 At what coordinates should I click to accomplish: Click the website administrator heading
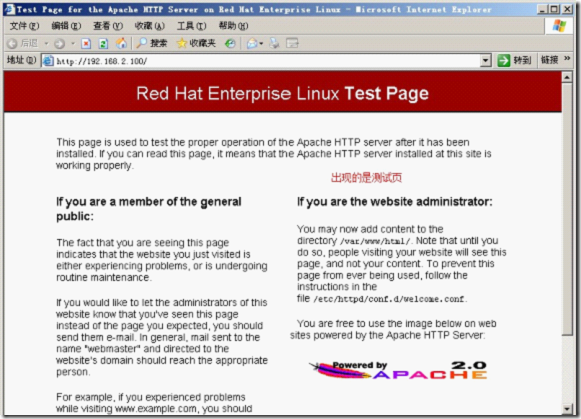point(395,202)
